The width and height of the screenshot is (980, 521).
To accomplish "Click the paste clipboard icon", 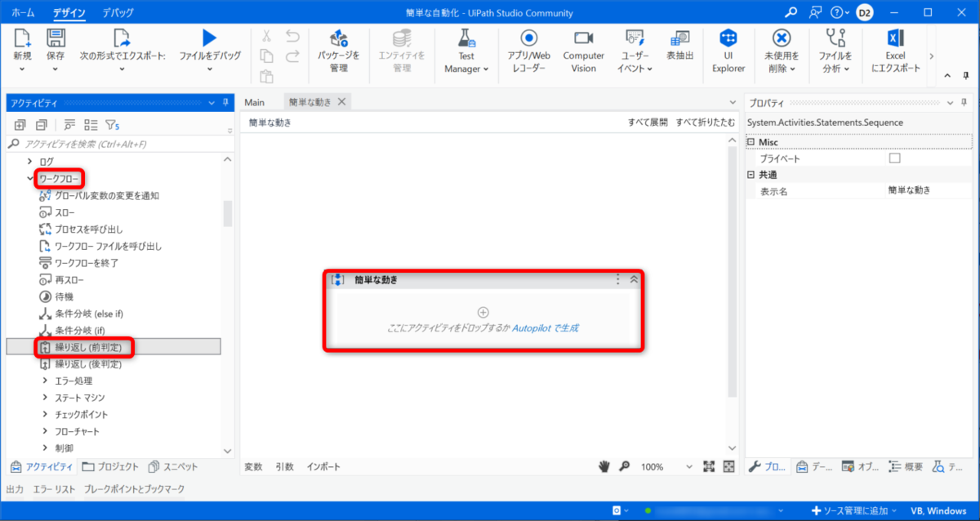I will click(x=267, y=76).
